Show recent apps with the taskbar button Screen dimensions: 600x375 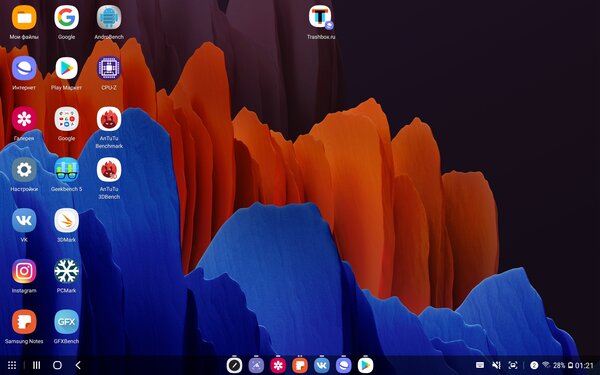[36, 365]
